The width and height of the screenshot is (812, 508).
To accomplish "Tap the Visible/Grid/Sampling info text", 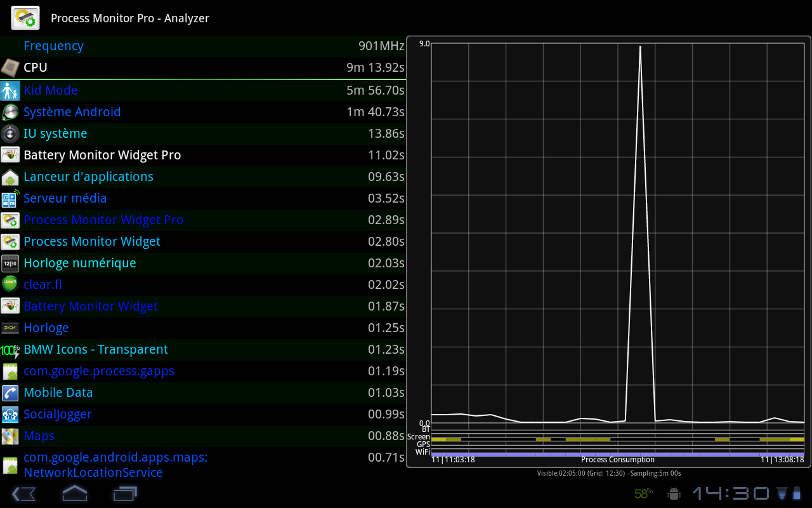I will coord(608,473).
